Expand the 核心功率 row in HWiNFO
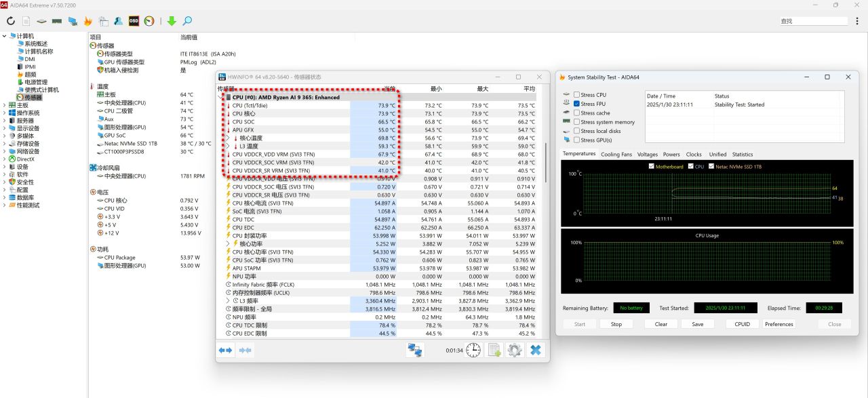This screenshot has width=868, height=398. click(229, 244)
